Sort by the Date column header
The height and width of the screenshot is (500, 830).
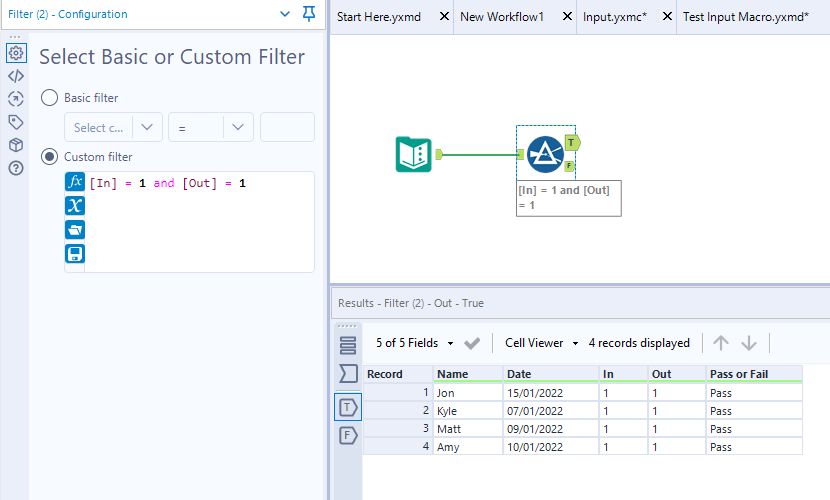[x=551, y=374]
